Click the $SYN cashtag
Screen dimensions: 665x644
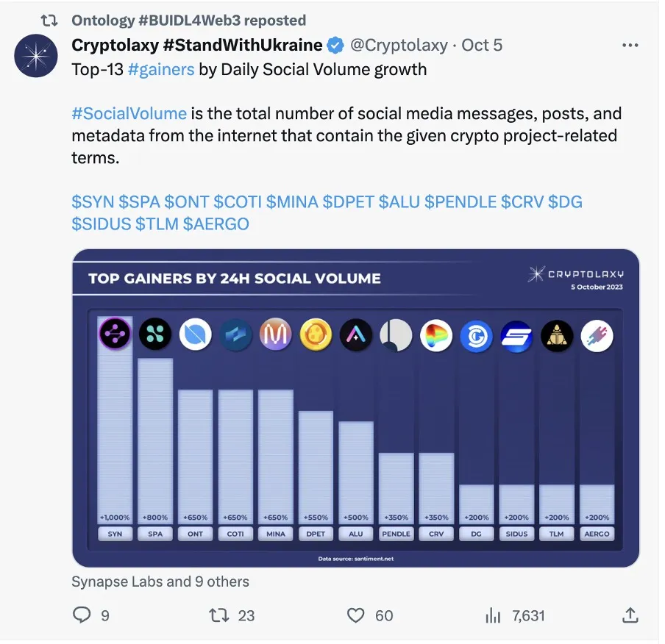tap(92, 202)
